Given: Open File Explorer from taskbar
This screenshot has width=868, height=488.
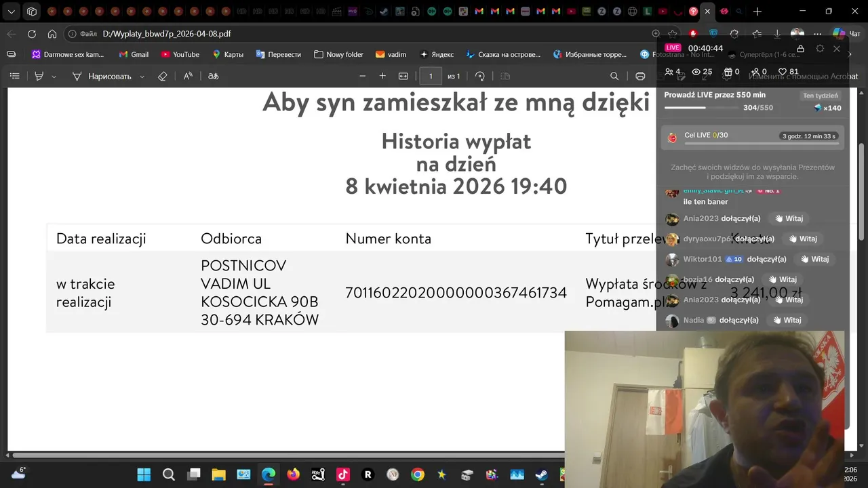Looking at the screenshot, I should (218, 474).
